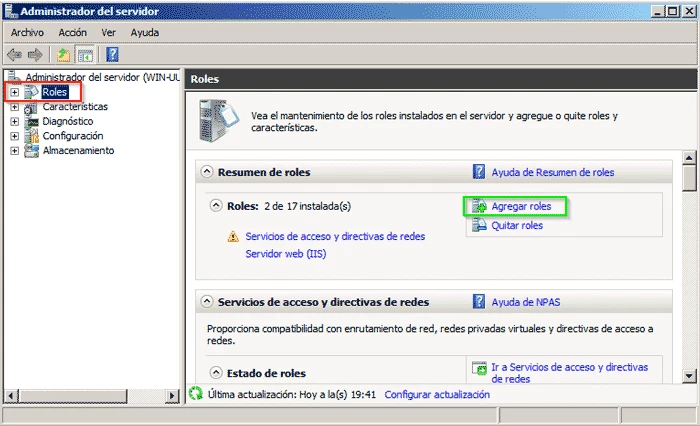Click the Agregar roles icon
700x426 pixels.
click(x=479, y=206)
